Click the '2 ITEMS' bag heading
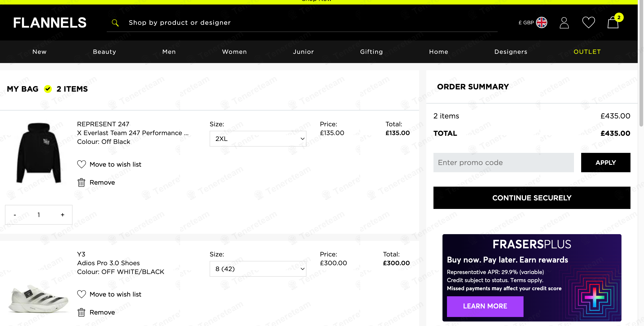This screenshot has height=326, width=644. pos(72,89)
